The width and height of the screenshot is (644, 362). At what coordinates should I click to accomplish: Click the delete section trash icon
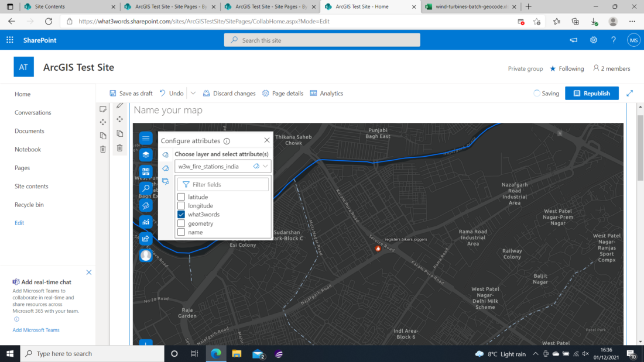coord(103,149)
